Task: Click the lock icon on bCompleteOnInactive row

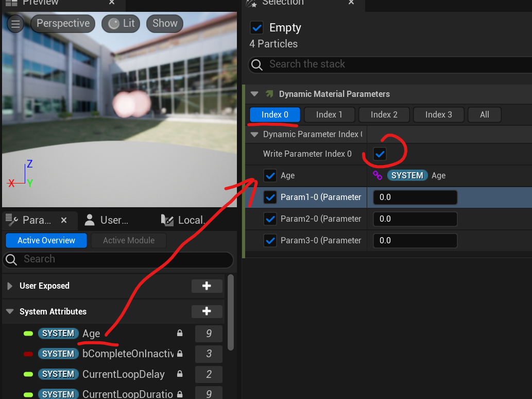Action: 180,354
